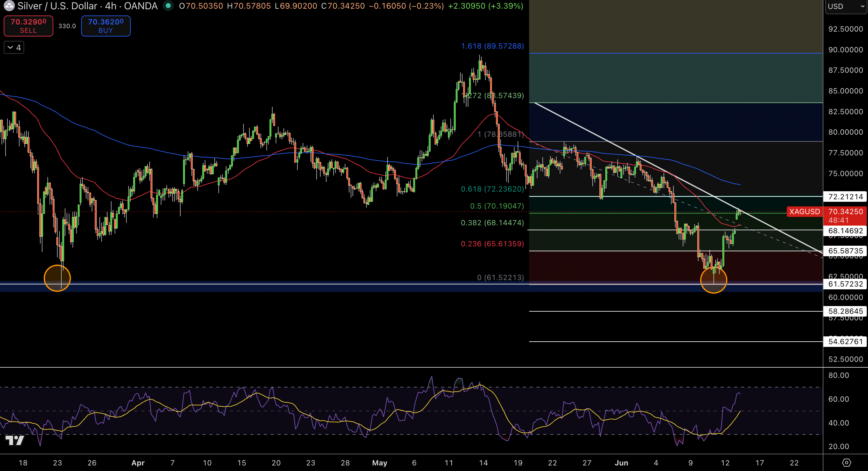The height and width of the screenshot is (471, 868).
Task: Open symbol search via Silver / U.S. Dollar title
Action: click(x=87, y=6)
